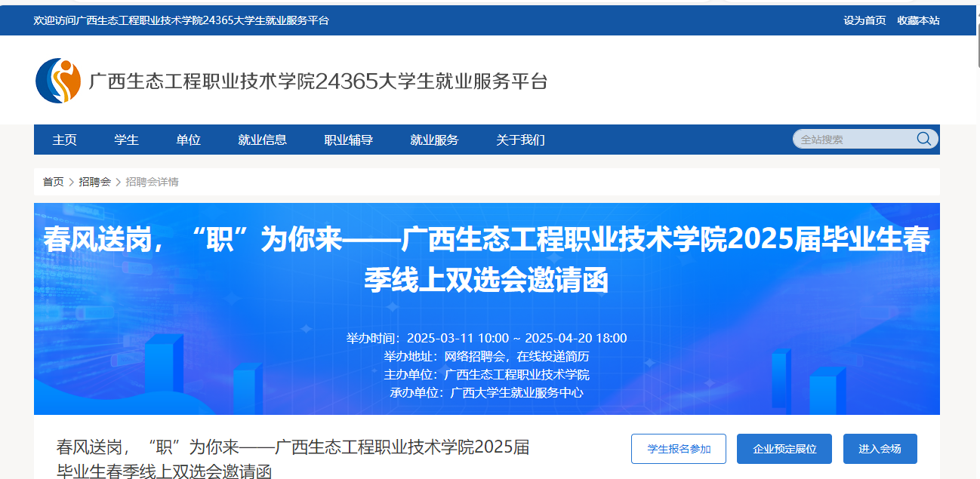The image size is (980, 479).
Task: Click the 承办单位 line in banner
Action: point(486,392)
